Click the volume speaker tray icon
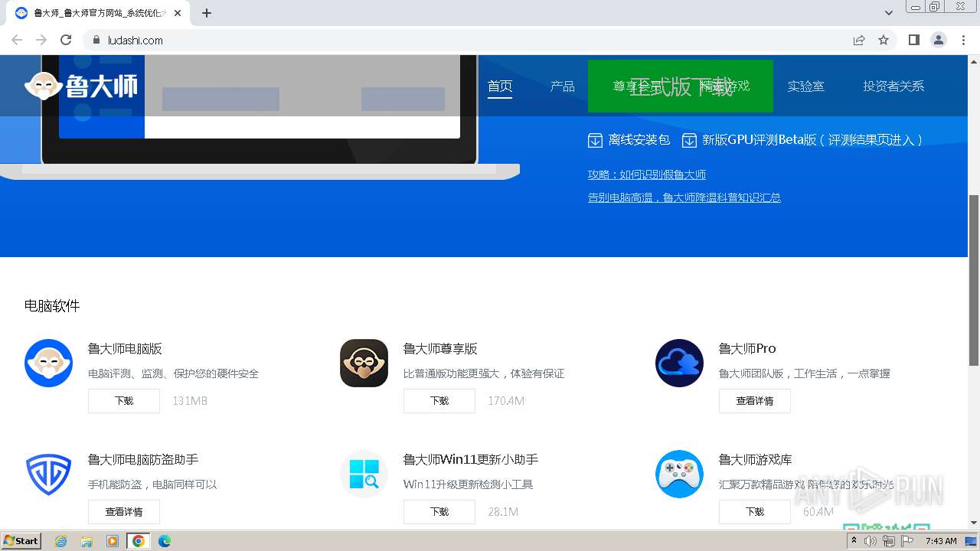The width and height of the screenshot is (980, 551). (871, 541)
